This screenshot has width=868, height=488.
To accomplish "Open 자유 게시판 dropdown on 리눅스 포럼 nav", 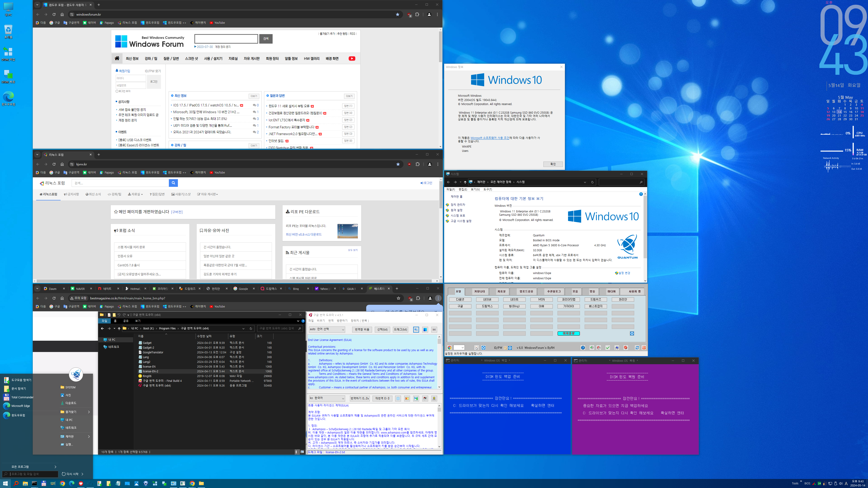I will click(208, 194).
